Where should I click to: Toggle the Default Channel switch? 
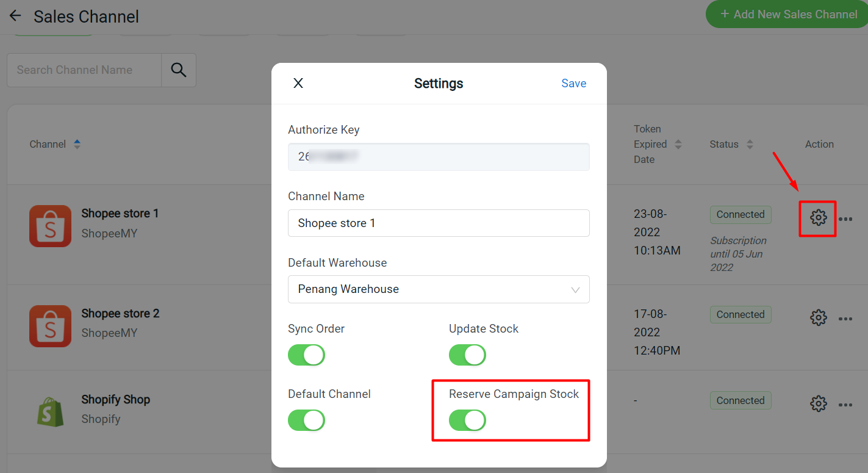click(306, 421)
